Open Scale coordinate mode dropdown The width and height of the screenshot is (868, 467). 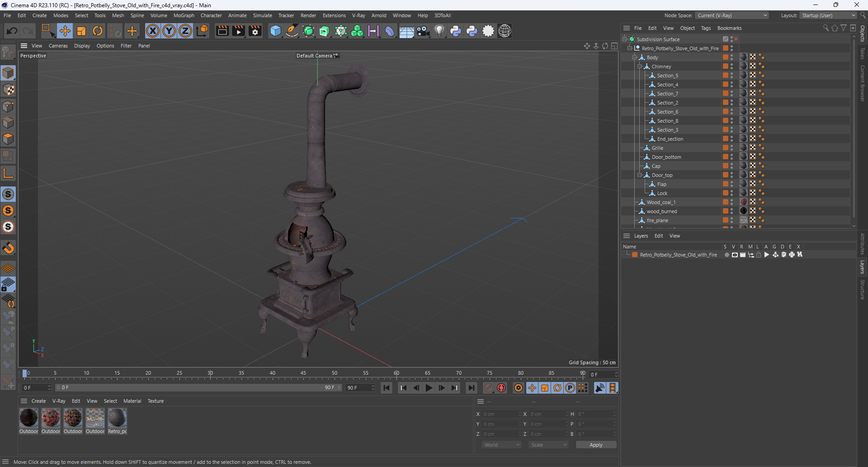(x=548, y=445)
